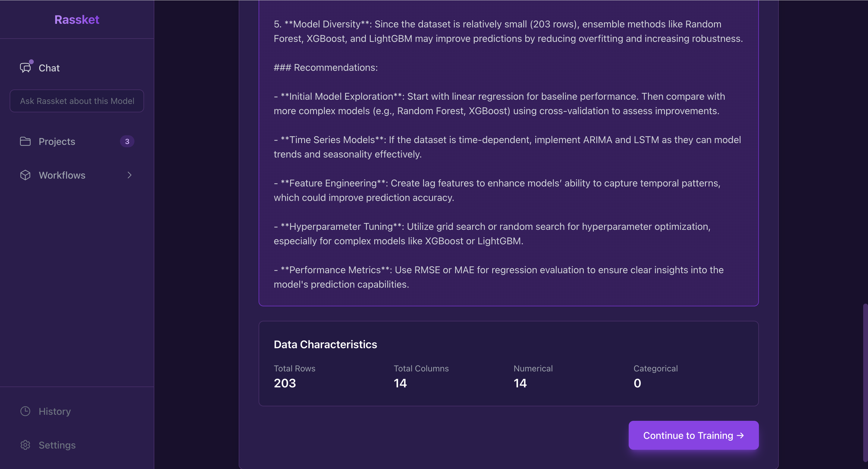Open the Projects section label
The image size is (868, 469).
pyautogui.click(x=57, y=141)
